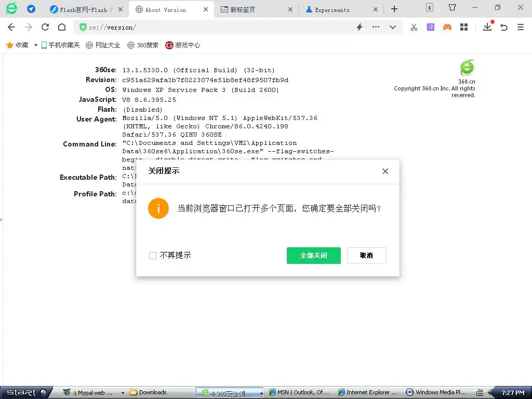Click the V8 8.6.395.25 text
This screenshot has height=399, width=532.
click(149, 100)
